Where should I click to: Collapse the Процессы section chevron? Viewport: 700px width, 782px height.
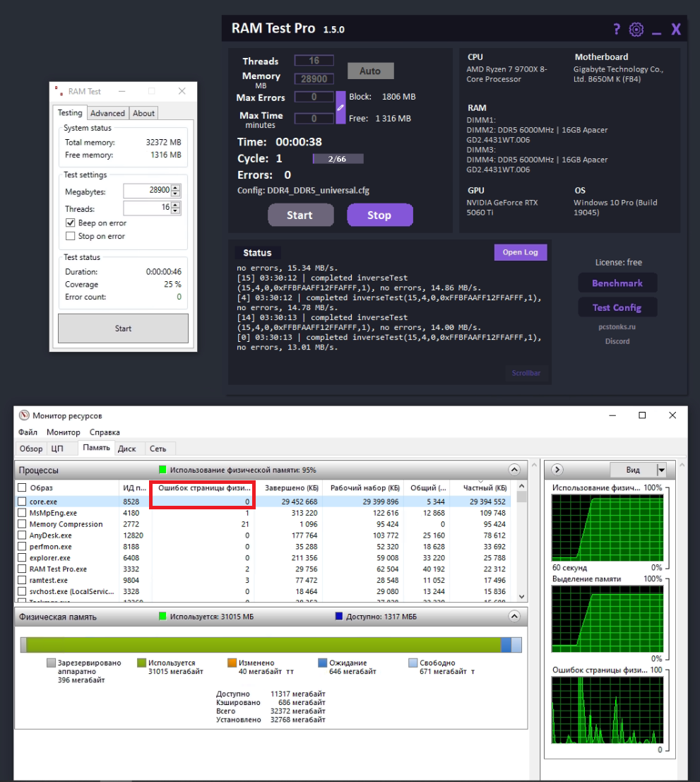click(x=514, y=470)
